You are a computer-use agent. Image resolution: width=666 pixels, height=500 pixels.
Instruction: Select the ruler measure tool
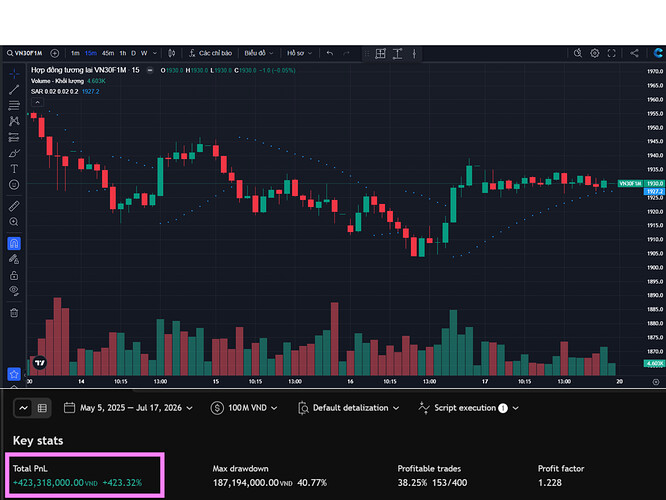click(x=14, y=206)
